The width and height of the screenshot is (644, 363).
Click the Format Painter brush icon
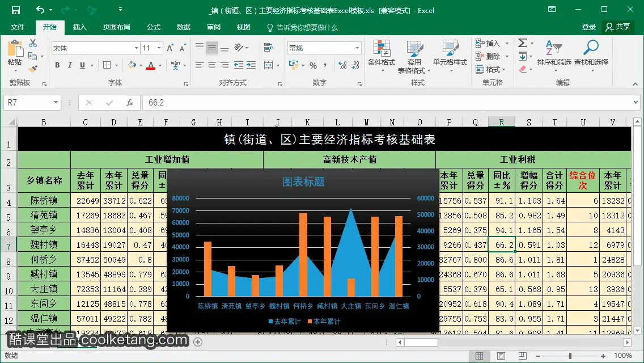(33, 69)
